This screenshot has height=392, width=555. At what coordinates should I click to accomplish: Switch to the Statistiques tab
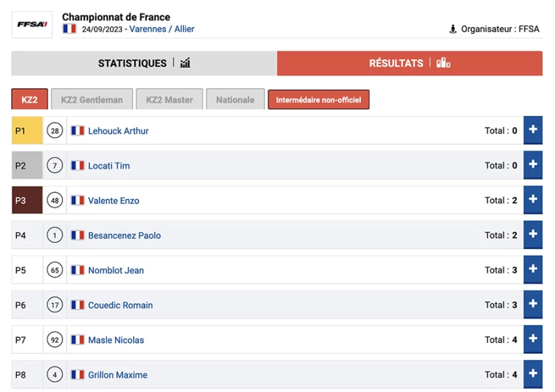[144, 63]
